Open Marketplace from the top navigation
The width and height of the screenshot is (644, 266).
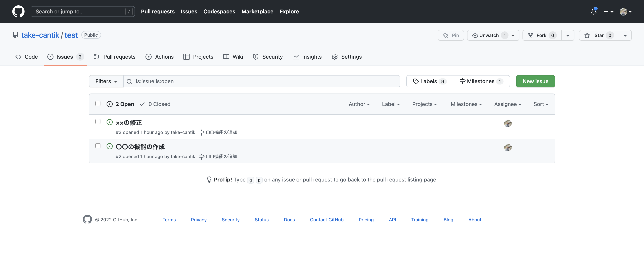(257, 11)
